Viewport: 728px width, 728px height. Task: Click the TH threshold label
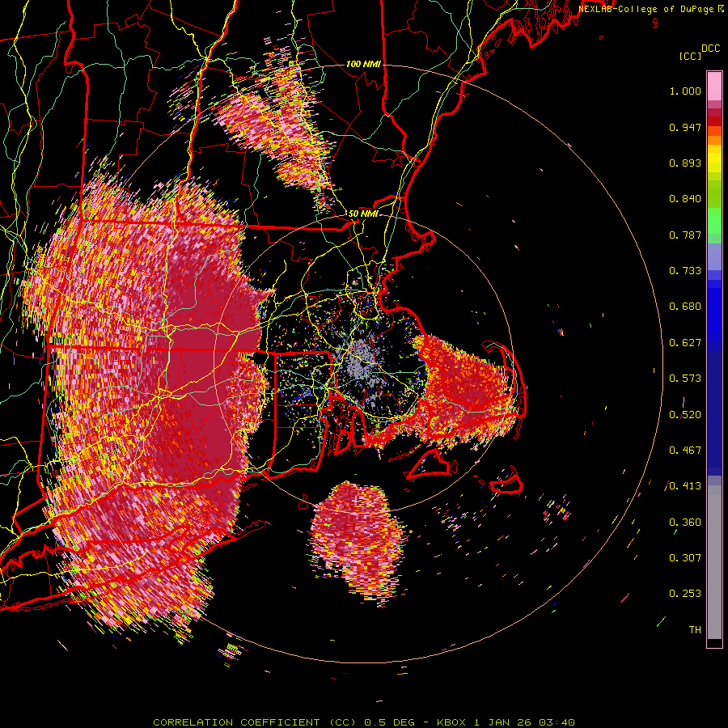click(695, 630)
